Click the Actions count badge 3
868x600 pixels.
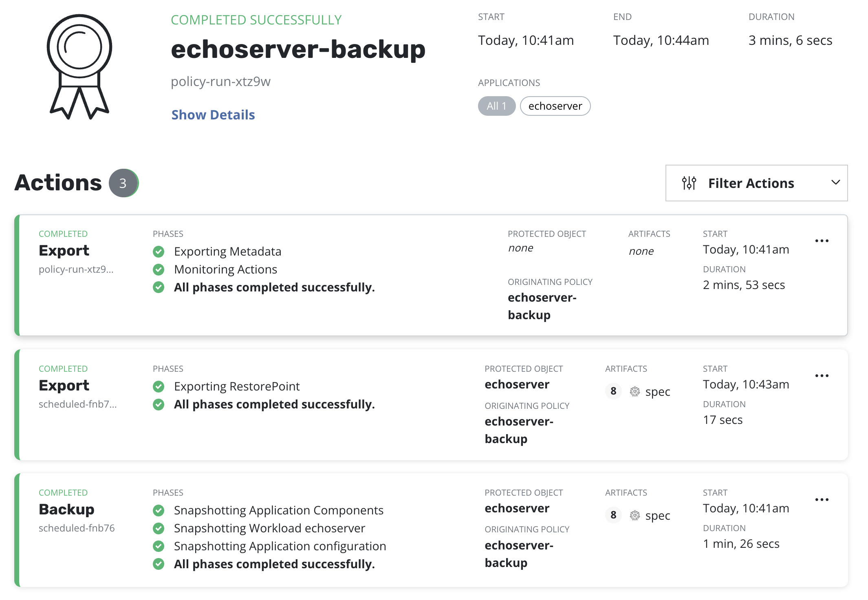point(123,183)
